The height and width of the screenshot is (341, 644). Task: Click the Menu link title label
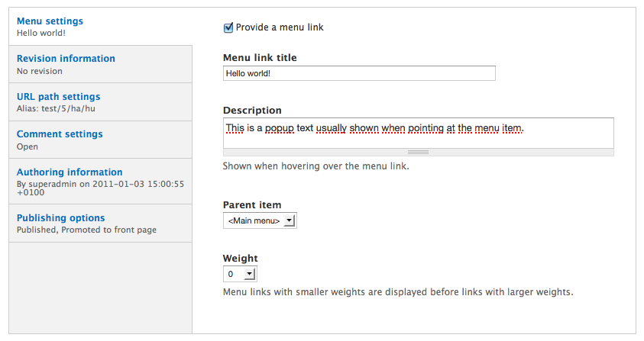click(260, 58)
